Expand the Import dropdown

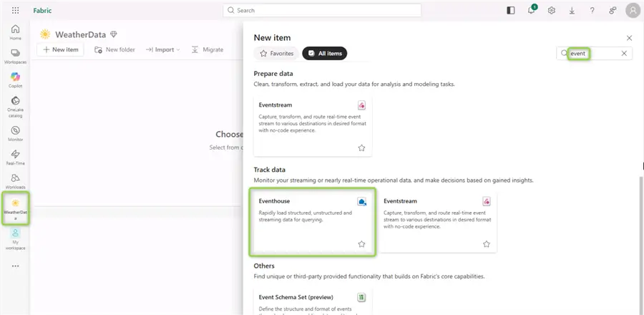(163, 49)
